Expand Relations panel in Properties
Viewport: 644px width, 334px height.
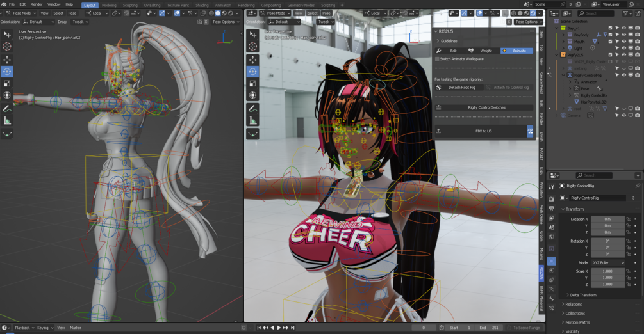[x=574, y=304]
